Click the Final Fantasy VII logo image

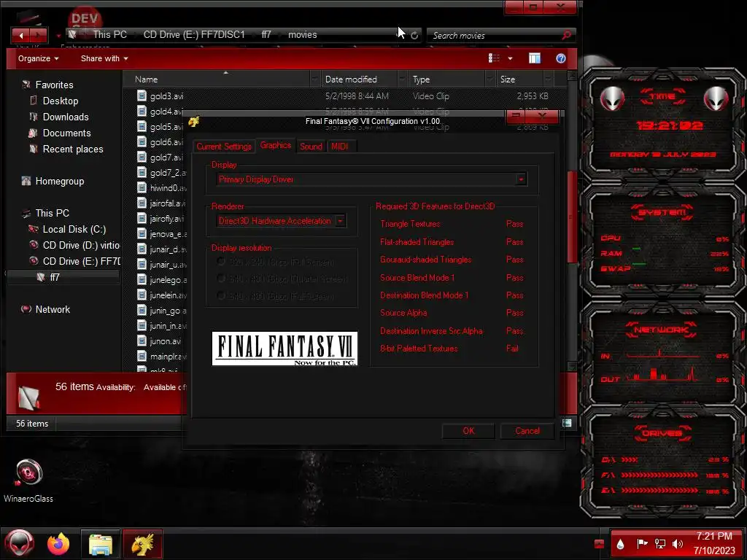pyautogui.click(x=285, y=349)
